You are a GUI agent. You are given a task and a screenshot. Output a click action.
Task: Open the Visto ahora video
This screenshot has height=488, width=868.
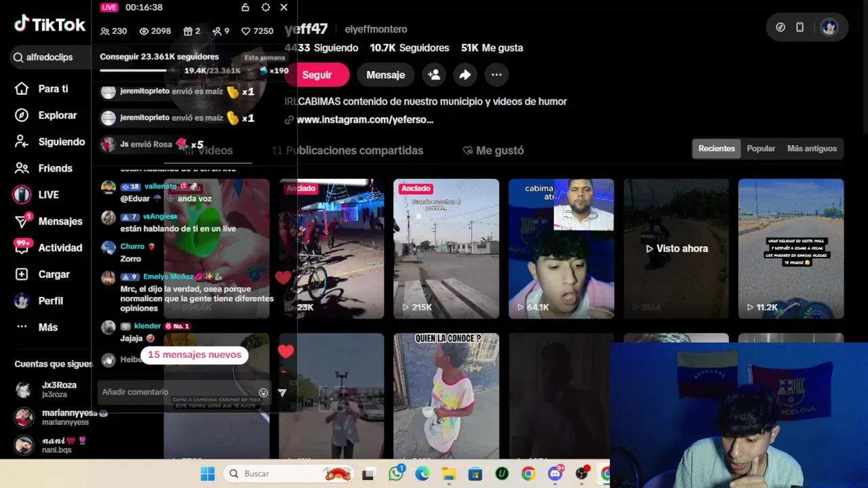click(676, 249)
